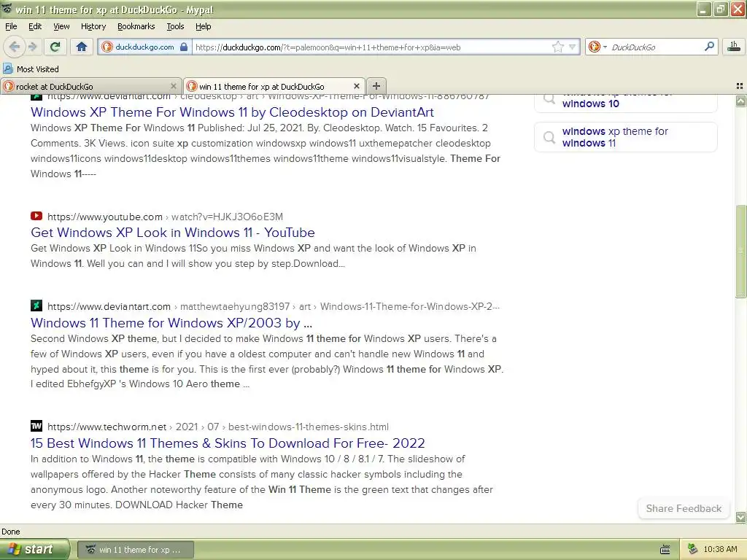Open the View menu
The height and width of the screenshot is (560, 747).
point(61,26)
